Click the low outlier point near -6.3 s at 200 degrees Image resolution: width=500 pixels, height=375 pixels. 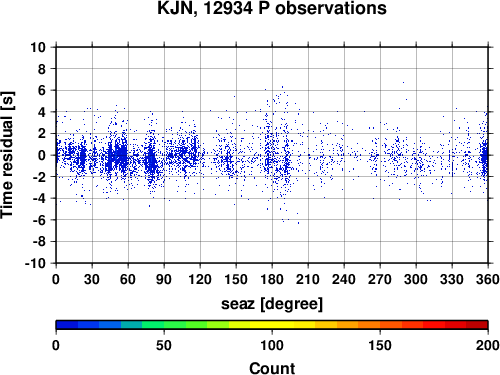pyautogui.click(x=298, y=223)
